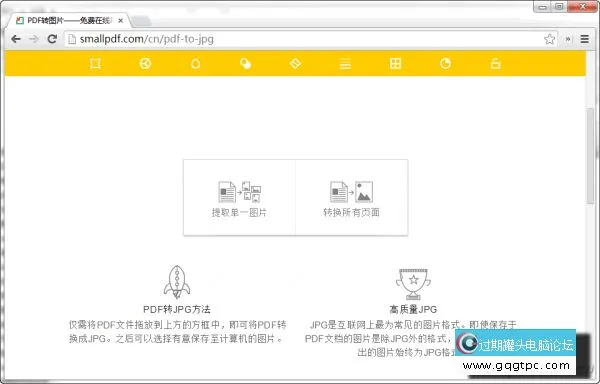Click the square frame icon in the yellow bar

[95, 63]
